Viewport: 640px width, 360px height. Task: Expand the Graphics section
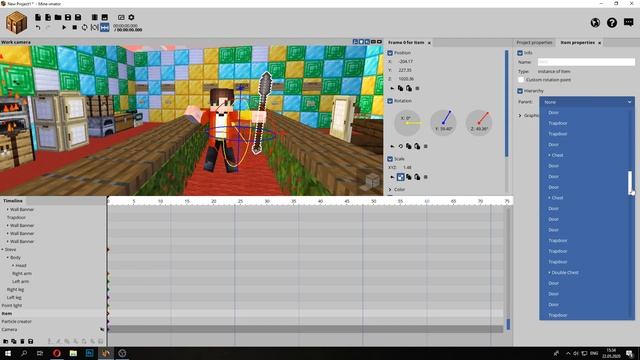(x=520, y=116)
